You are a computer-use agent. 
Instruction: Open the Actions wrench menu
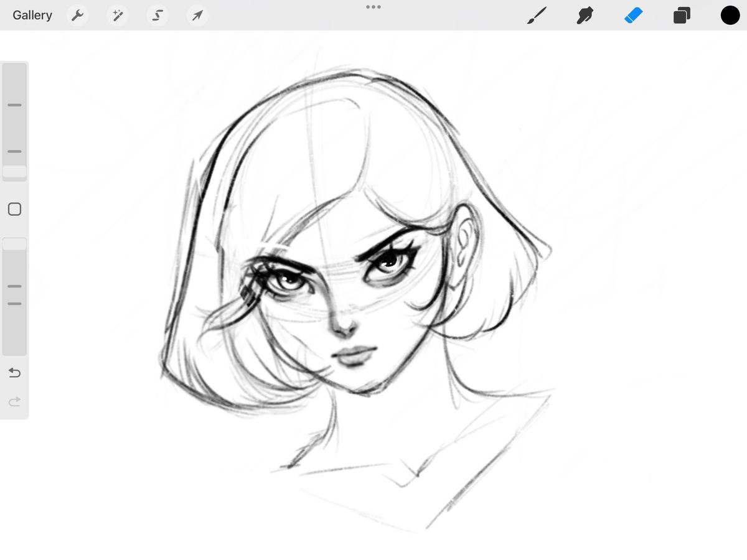click(77, 16)
